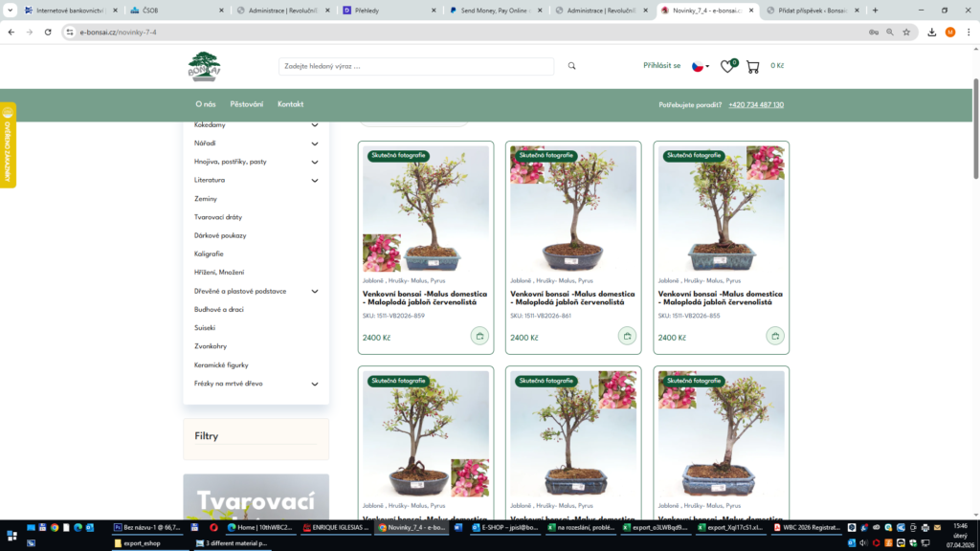Expand the Nářadí category
Viewport: 980px width, 551px height.
tap(314, 143)
